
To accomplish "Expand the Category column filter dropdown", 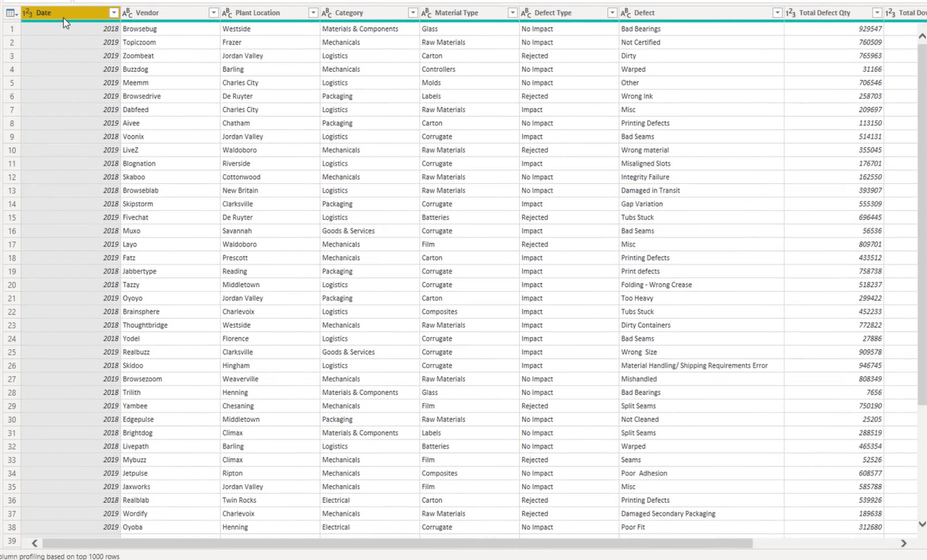I will (412, 13).
